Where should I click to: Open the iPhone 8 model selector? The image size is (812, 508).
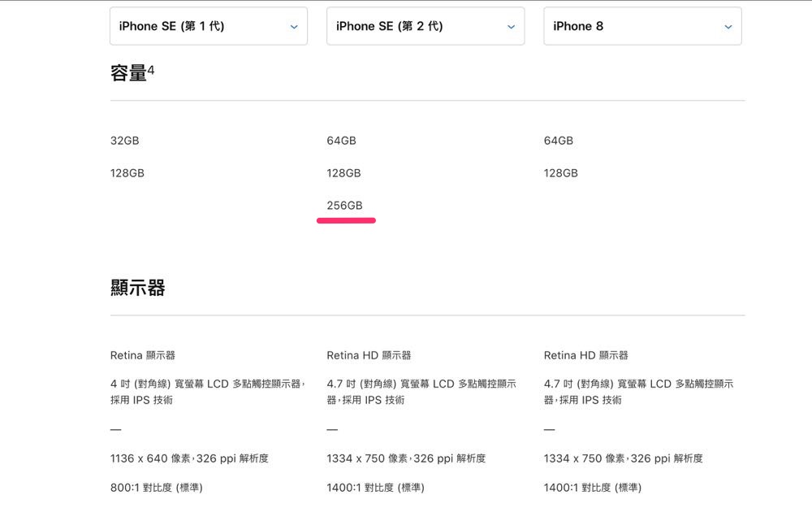(x=641, y=26)
